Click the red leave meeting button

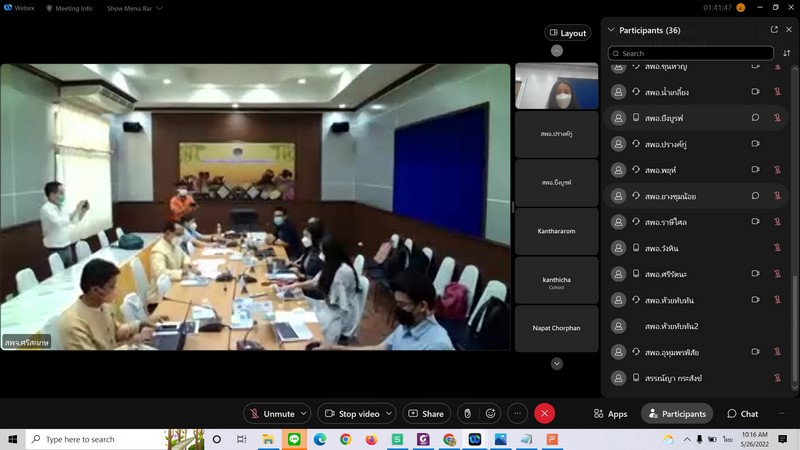click(x=544, y=413)
